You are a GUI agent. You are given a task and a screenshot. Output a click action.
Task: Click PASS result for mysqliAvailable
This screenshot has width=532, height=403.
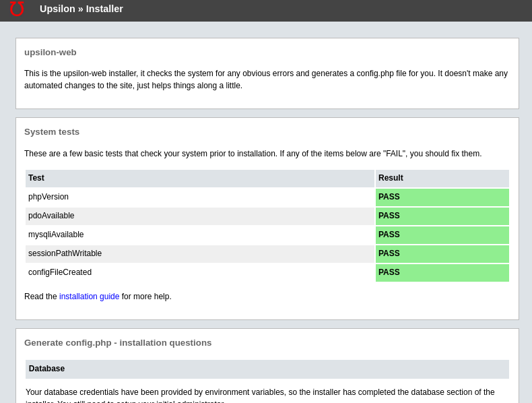pyautogui.click(x=442, y=235)
